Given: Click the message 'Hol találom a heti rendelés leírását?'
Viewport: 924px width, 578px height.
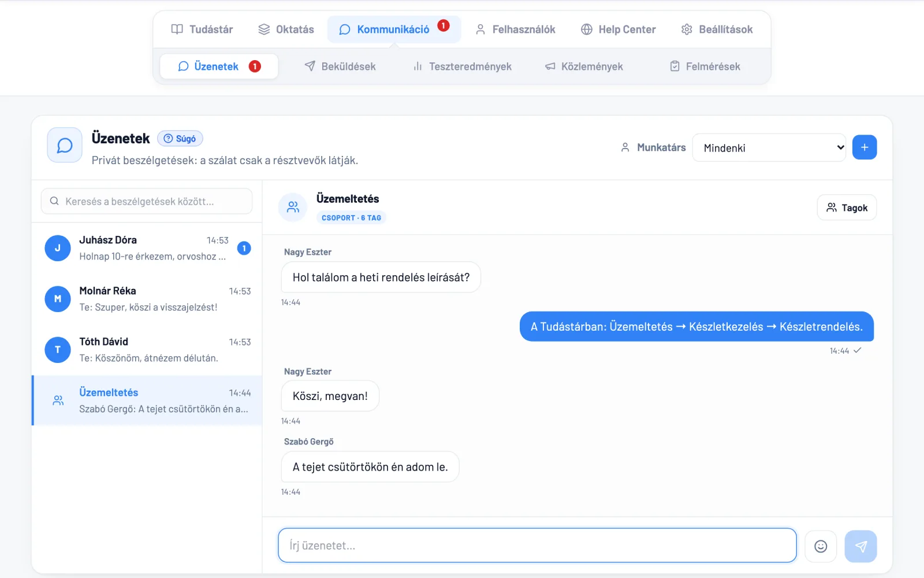Looking at the screenshot, I should (x=381, y=277).
